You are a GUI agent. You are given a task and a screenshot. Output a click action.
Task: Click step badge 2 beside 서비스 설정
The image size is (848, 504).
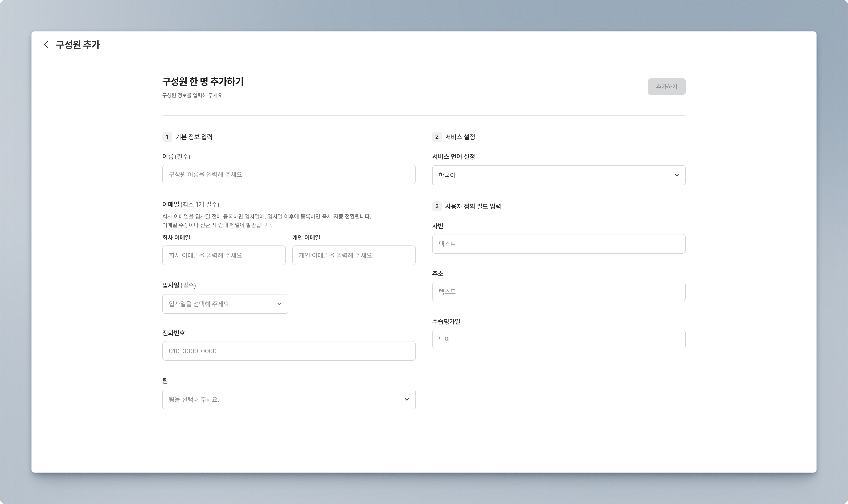pos(437,137)
